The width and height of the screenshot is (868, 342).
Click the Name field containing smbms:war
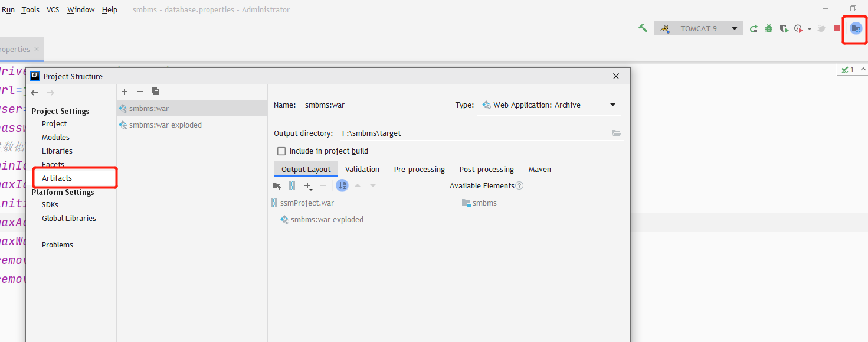tap(374, 105)
